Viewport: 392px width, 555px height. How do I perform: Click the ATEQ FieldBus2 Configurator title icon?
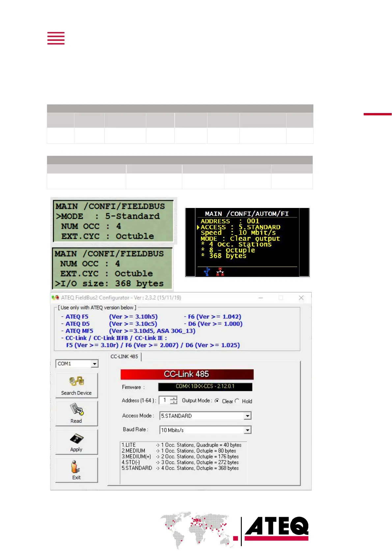point(55,298)
